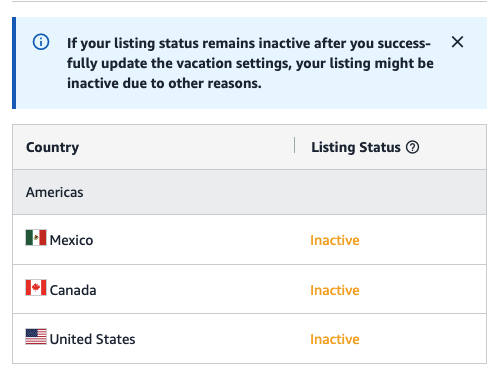Select the Canada country name
The width and height of the screenshot is (500, 374).
click(x=73, y=290)
